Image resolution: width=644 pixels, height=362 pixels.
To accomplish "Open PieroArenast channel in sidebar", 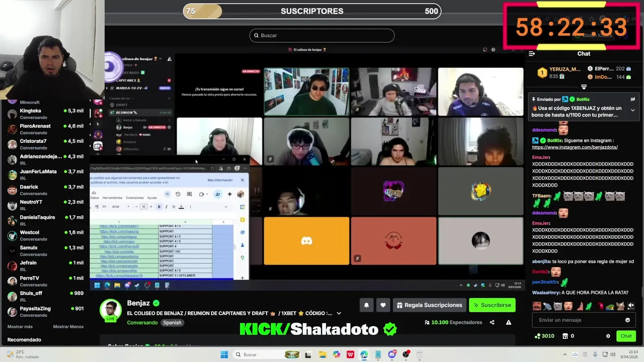I will tap(45, 129).
